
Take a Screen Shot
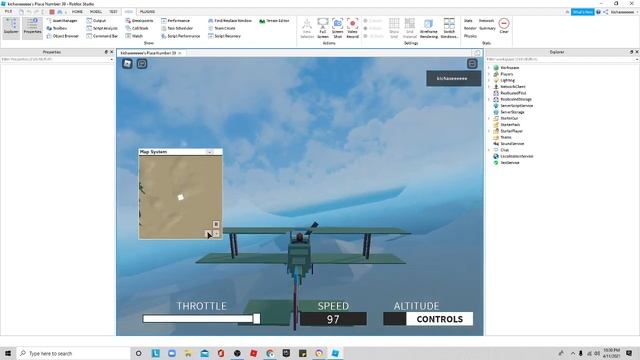(338, 28)
